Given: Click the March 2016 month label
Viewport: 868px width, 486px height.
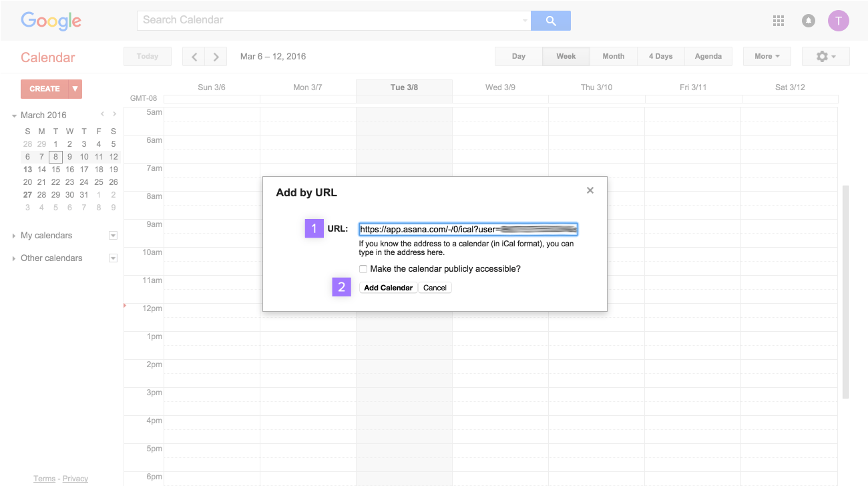Looking at the screenshot, I should pos(43,115).
